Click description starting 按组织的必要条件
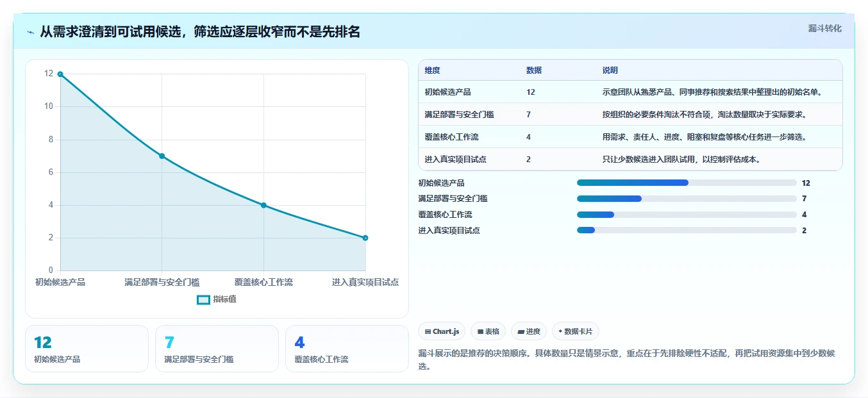This screenshot has width=868, height=398. [x=705, y=115]
